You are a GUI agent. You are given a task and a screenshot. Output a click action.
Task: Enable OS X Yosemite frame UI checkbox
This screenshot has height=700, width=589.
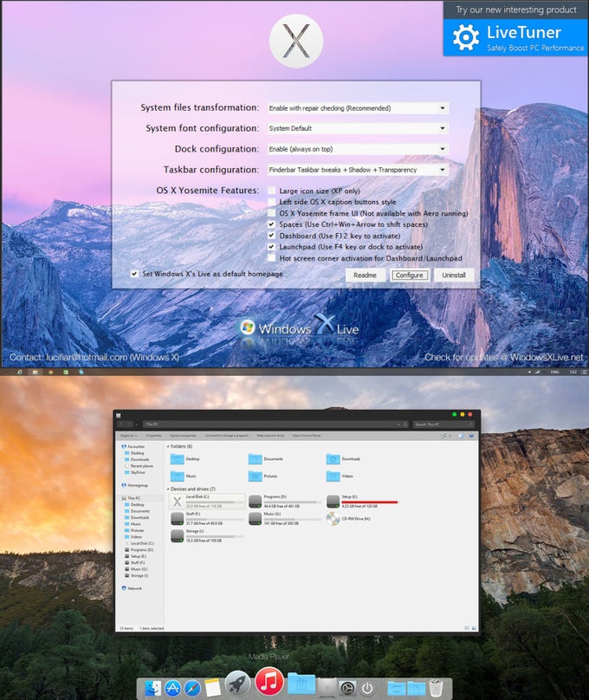(271, 213)
